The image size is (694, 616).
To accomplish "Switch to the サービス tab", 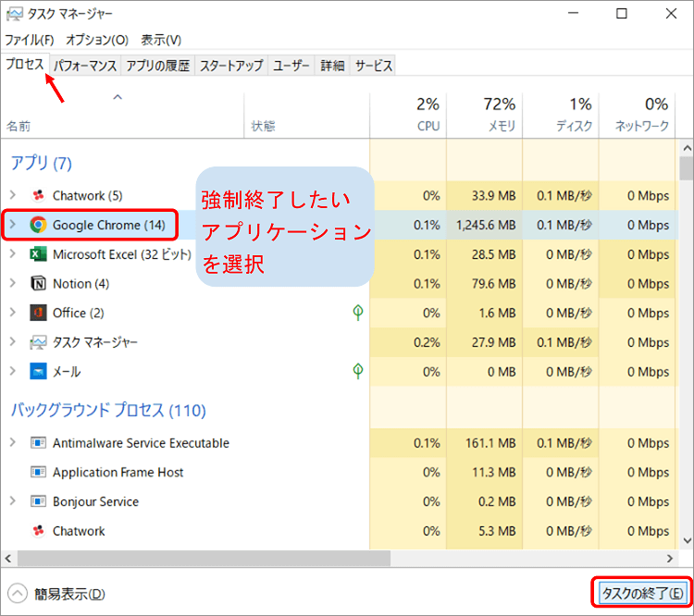I will click(373, 66).
